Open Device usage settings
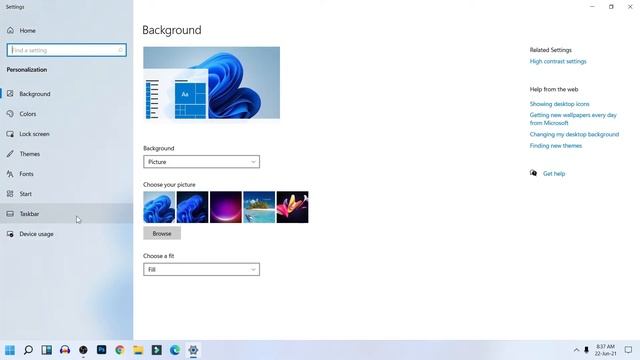Screen dimensions: 640x360 [x=67, y=234]
